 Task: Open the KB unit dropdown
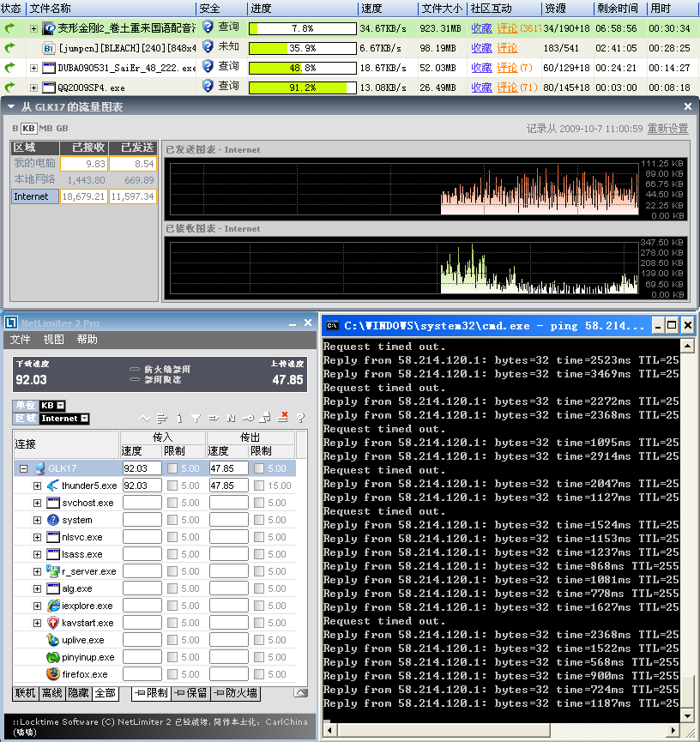tap(60, 405)
